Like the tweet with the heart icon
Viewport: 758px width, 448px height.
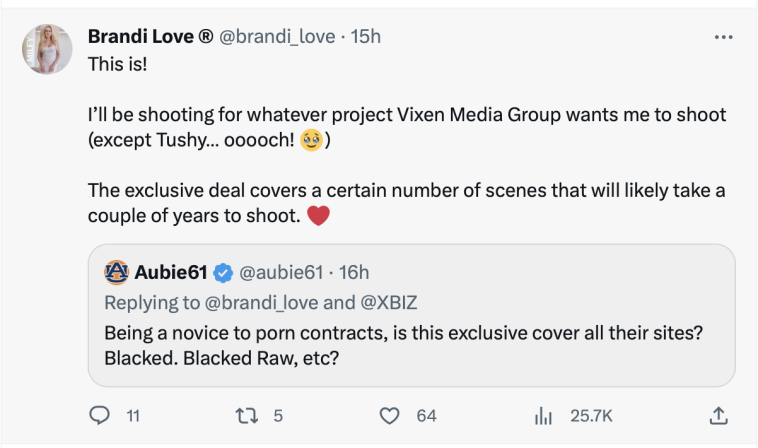(x=390, y=415)
